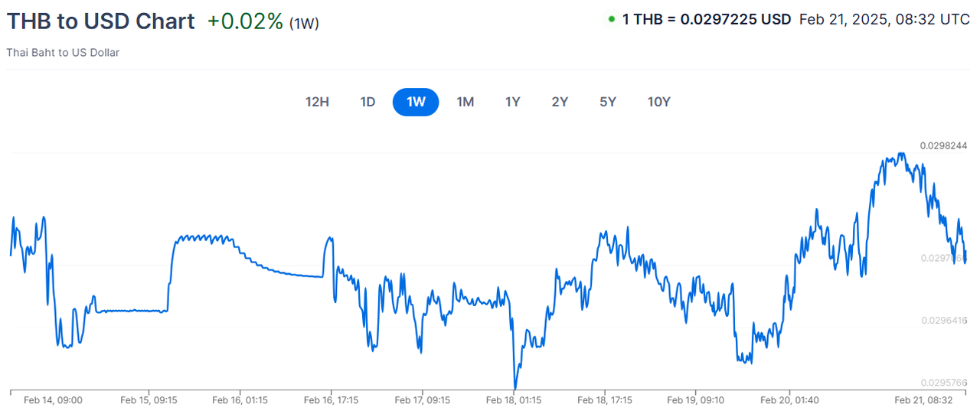Click the Feb 18, 01:15 axis marker
The height and width of the screenshot is (411, 980).
coord(514,400)
